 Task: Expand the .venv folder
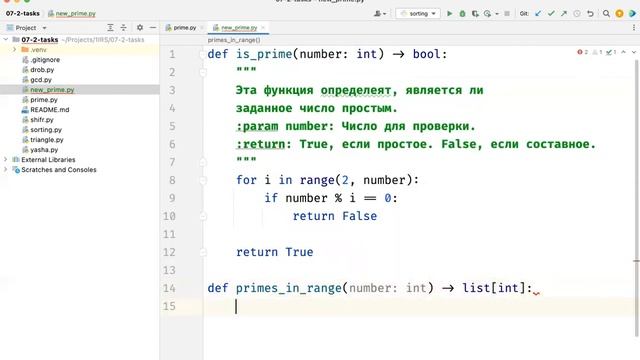click(15, 49)
